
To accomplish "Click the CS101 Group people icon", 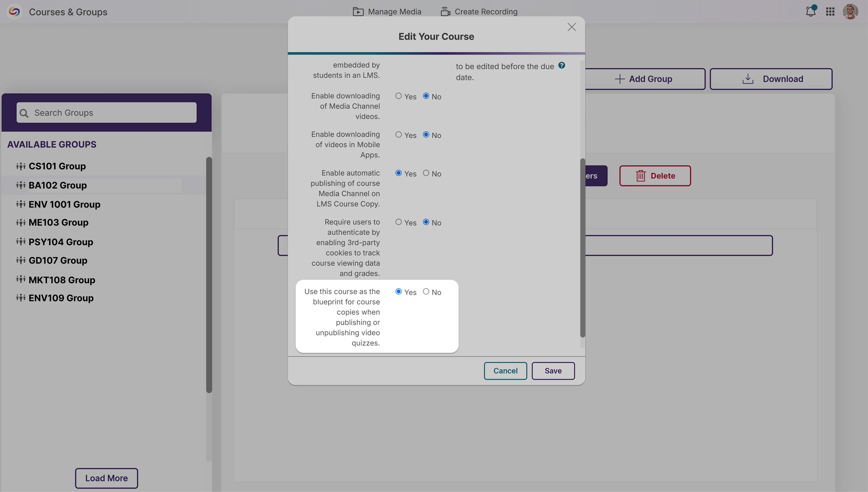I will coord(21,166).
